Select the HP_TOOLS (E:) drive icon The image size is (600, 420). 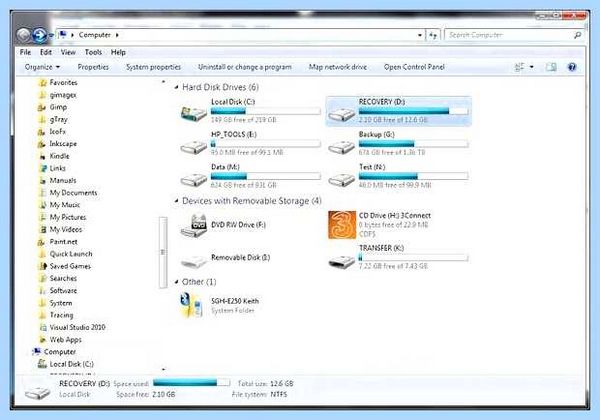pos(194,147)
